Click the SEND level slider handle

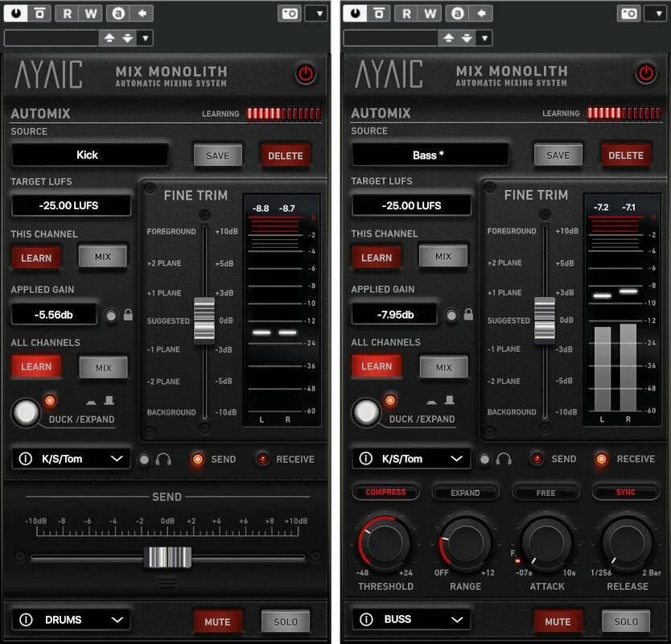167,557
